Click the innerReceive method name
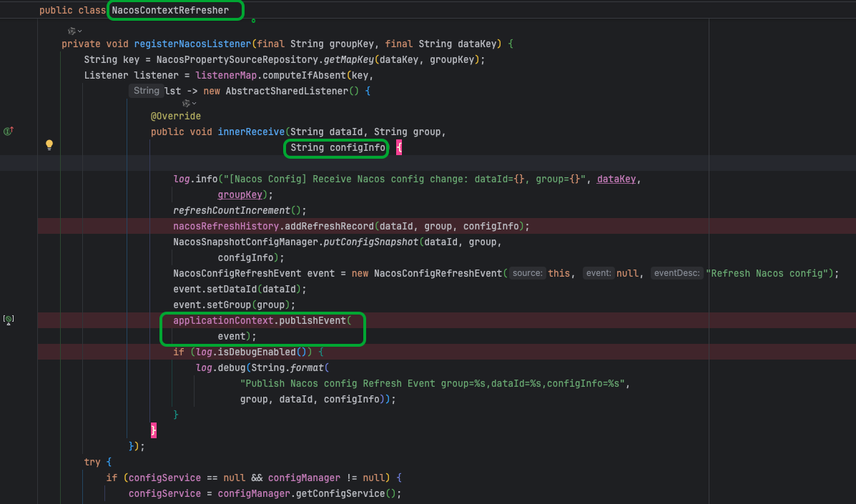Viewport: 856px width, 504px height. tap(251, 132)
